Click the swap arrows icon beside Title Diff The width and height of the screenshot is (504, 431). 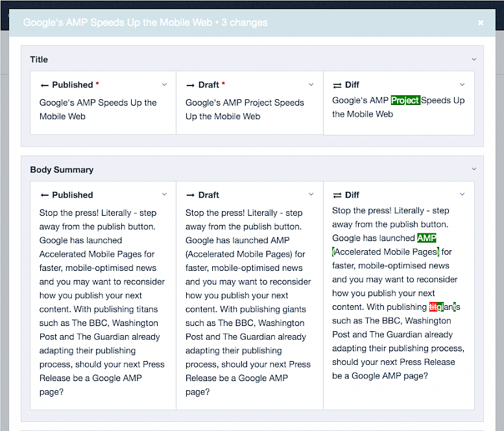pyautogui.click(x=337, y=85)
